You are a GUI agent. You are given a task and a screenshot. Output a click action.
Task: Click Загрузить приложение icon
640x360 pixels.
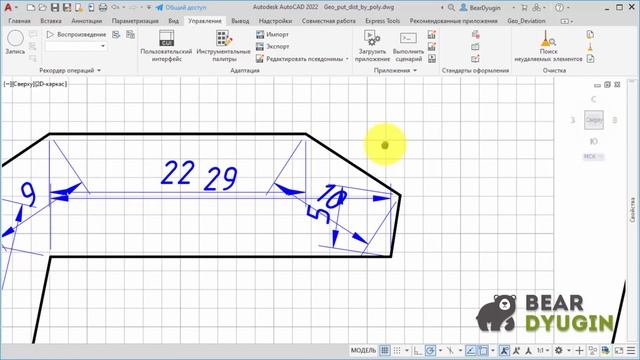[372, 46]
